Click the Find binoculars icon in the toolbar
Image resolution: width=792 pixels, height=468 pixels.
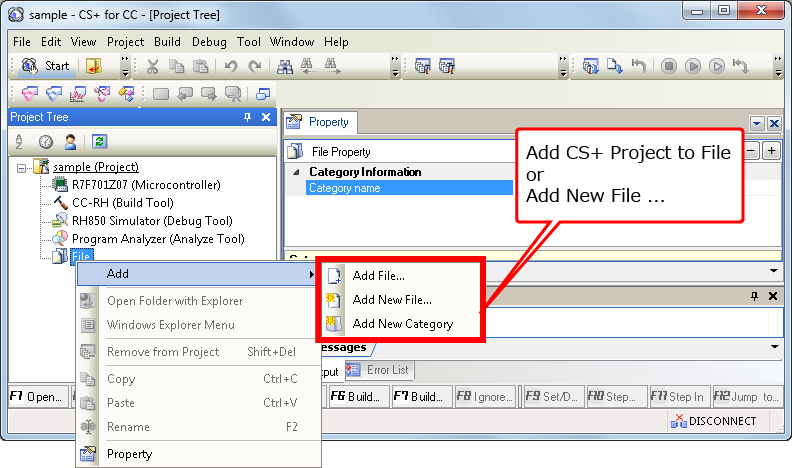[284, 66]
